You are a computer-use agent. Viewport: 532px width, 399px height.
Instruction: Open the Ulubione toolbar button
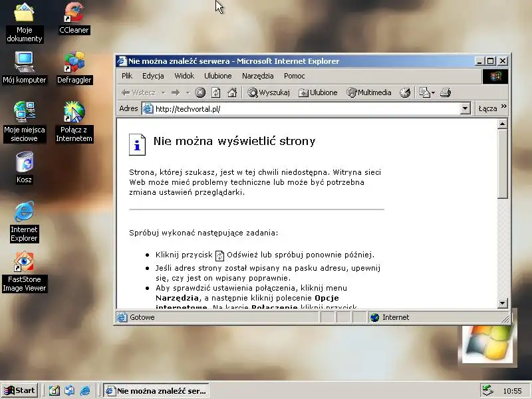318,92
